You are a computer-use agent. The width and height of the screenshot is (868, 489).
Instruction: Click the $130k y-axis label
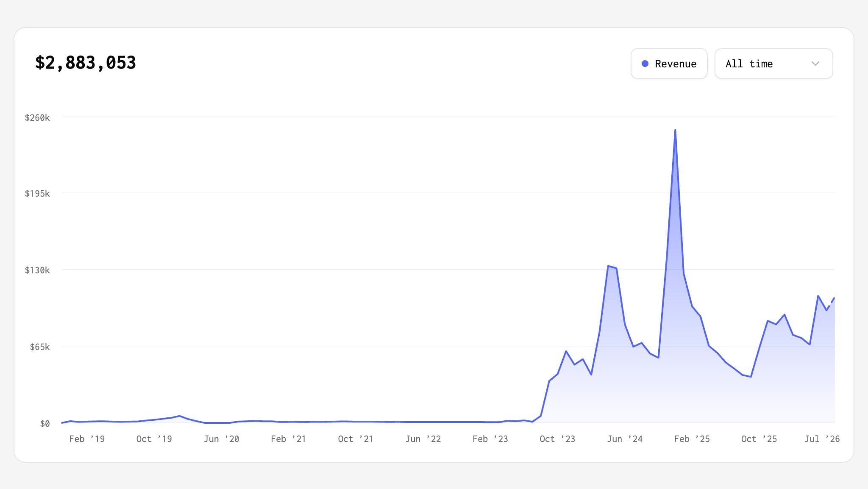(x=37, y=270)
